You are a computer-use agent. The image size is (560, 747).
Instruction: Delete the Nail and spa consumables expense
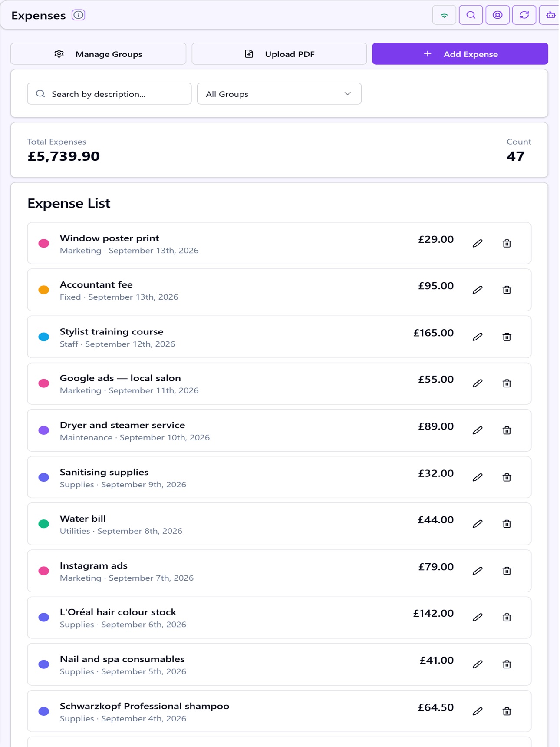(507, 664)
